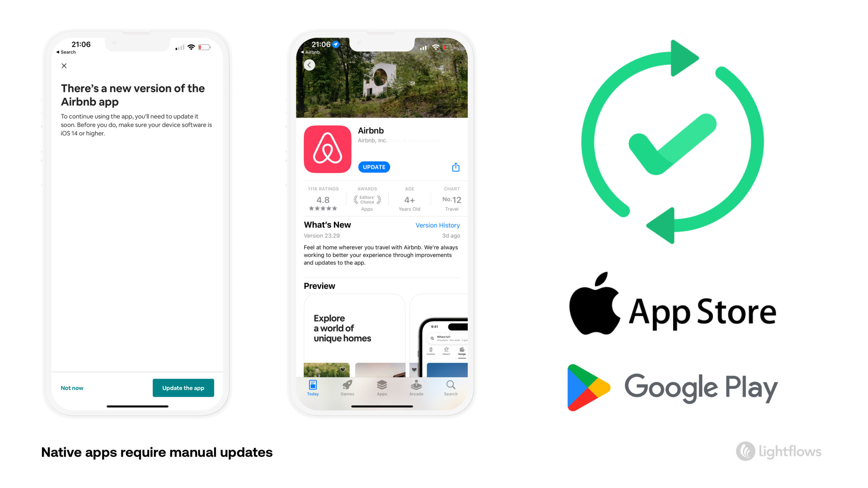Click the Update the app button
Viewport: 868px width, 488px height.
pyautogui.click(x=184, y=388)
